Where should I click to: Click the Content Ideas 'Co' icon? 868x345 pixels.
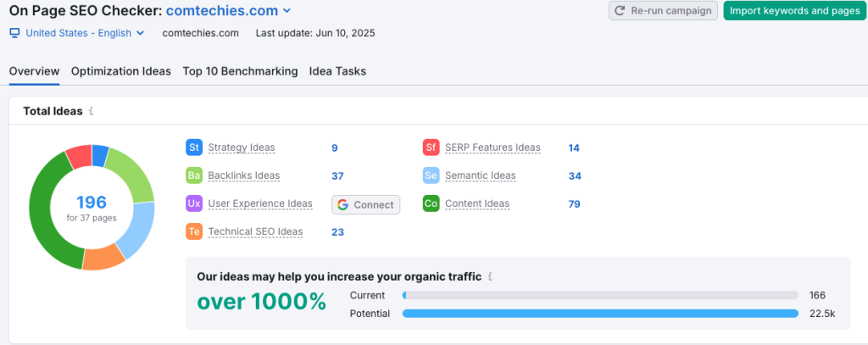tap(431, 203)
